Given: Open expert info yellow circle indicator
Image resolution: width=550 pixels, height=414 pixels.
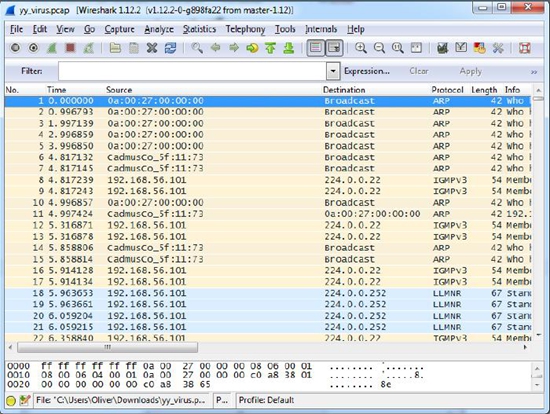Looking at the screenshot, I should [x=11, y=400].
